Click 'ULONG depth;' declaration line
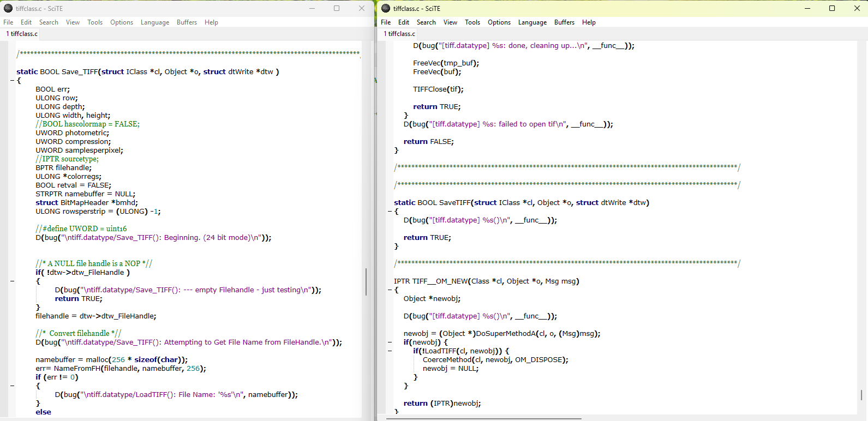 point(61,106)
